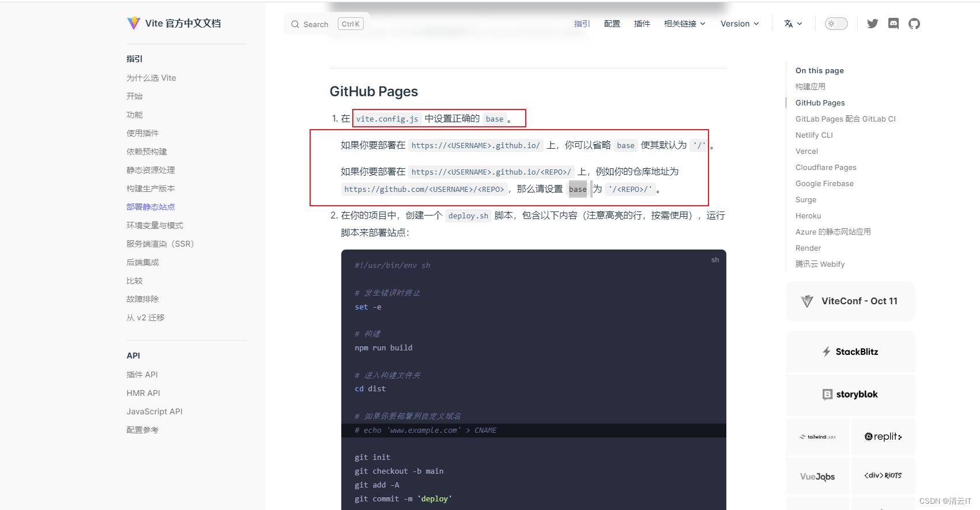Open the replit sponsor card

(x=883, y=437)
